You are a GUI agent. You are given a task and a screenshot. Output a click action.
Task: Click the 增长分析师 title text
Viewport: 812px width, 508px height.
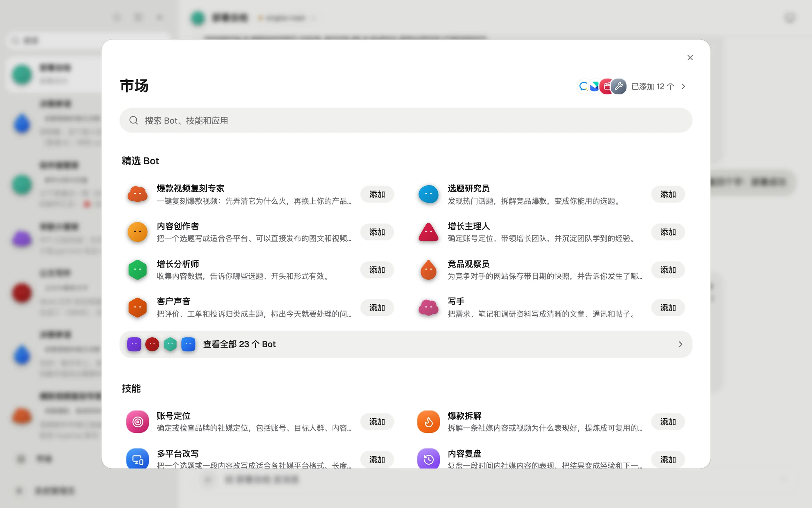178,264
